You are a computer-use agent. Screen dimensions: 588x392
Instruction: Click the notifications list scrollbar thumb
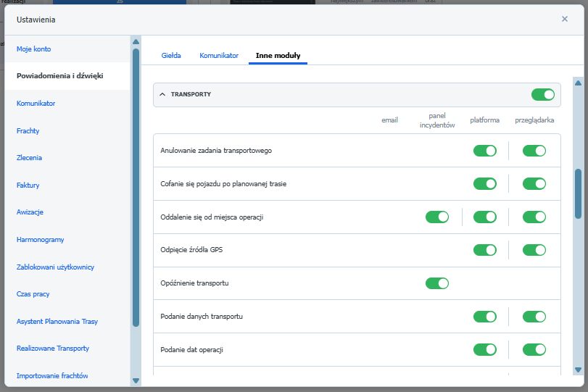tap(578, 193)
